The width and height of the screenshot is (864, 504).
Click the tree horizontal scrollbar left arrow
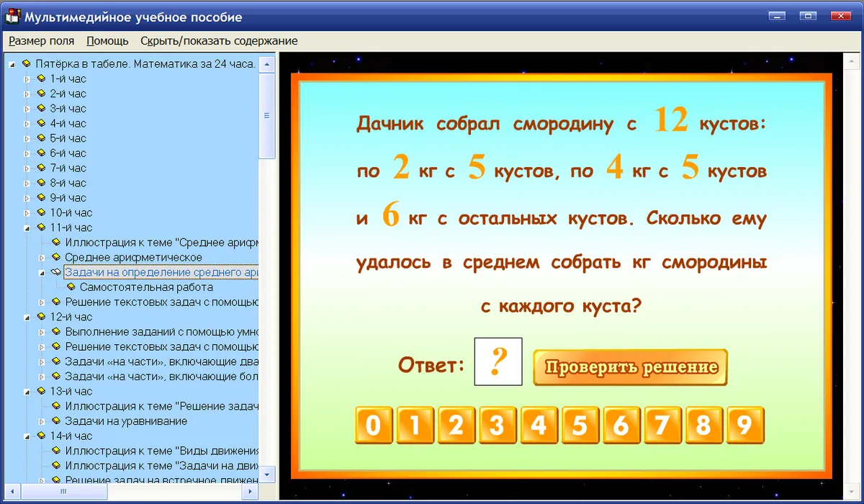click(x=14, y=492)
